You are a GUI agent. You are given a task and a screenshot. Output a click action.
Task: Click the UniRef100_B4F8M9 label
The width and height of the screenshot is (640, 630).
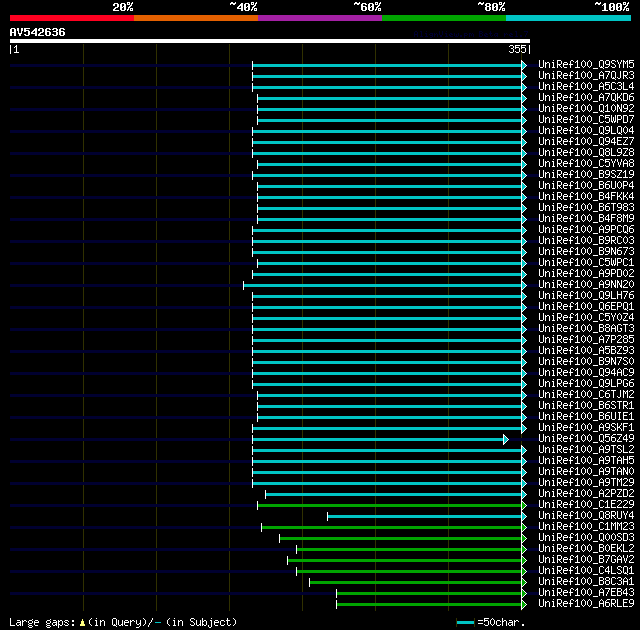586,219
